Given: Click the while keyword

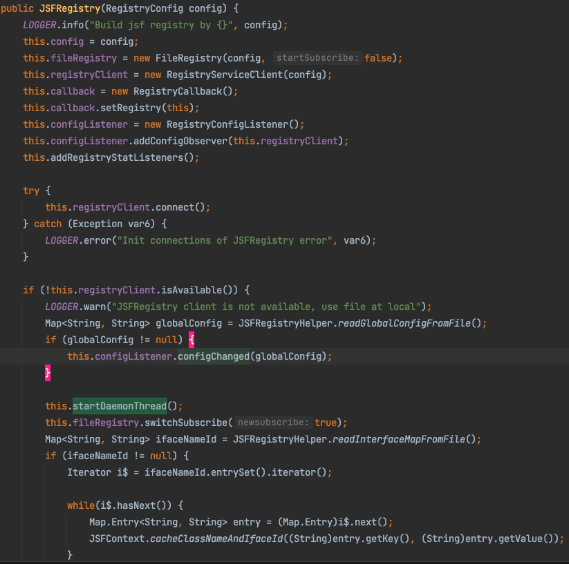Looking at the screenshot, I should 81,506.
